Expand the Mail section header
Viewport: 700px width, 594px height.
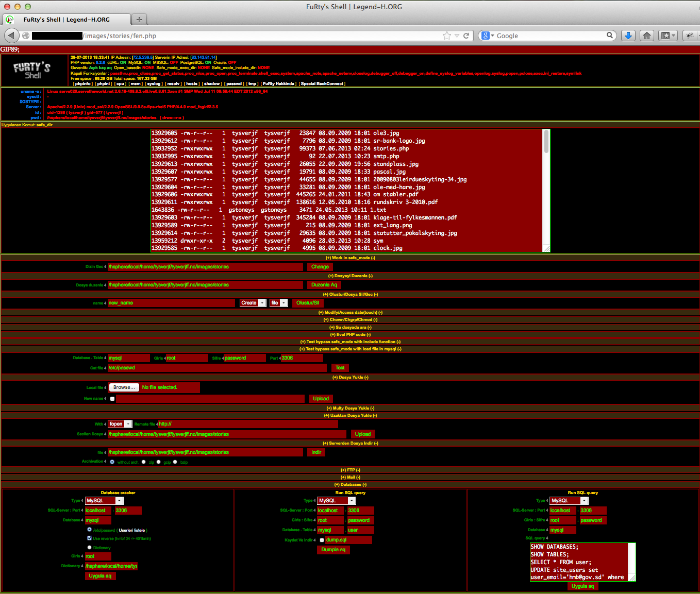[x=350, y=478]
